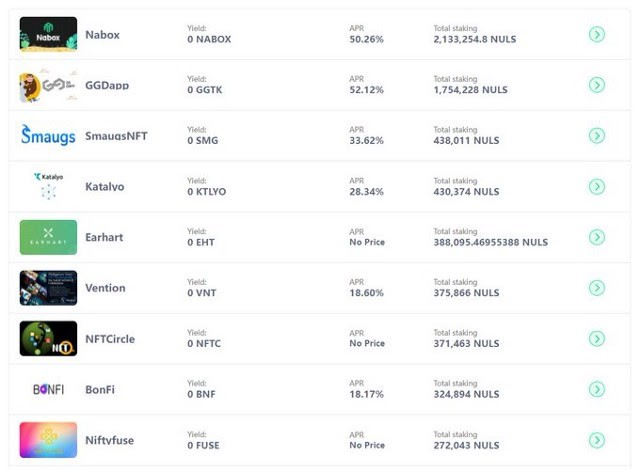Select the GGDapp logo image
The height and width of the screenshot is (470, 640).
(48, 85)
